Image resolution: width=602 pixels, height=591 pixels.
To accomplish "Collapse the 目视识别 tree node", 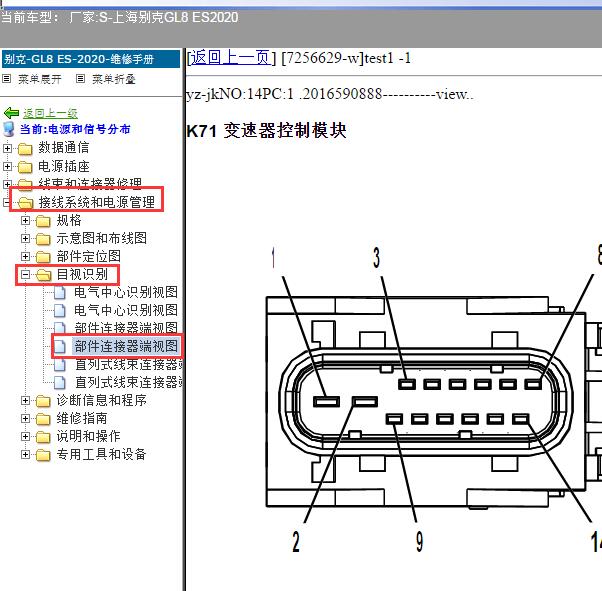I will tap(26, 275).
